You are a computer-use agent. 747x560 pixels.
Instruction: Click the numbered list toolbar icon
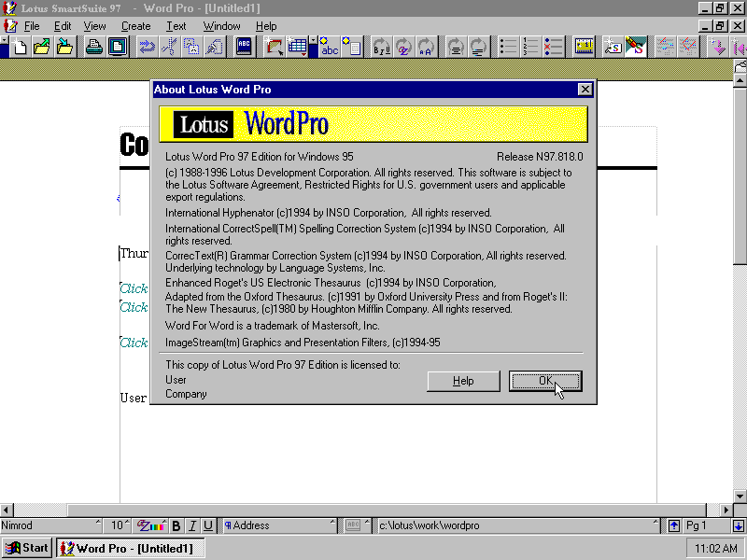pos(531,47)
